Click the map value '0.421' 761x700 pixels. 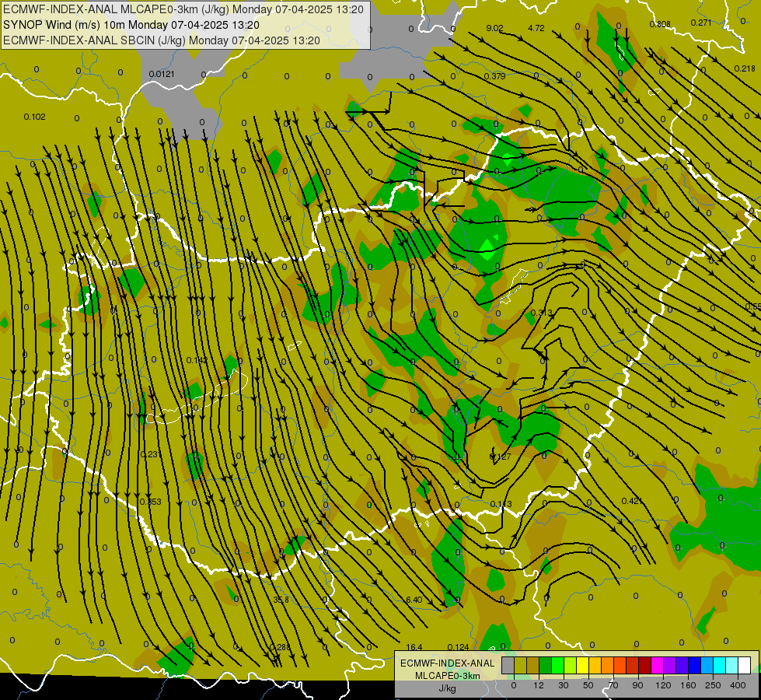click(632, 501)
